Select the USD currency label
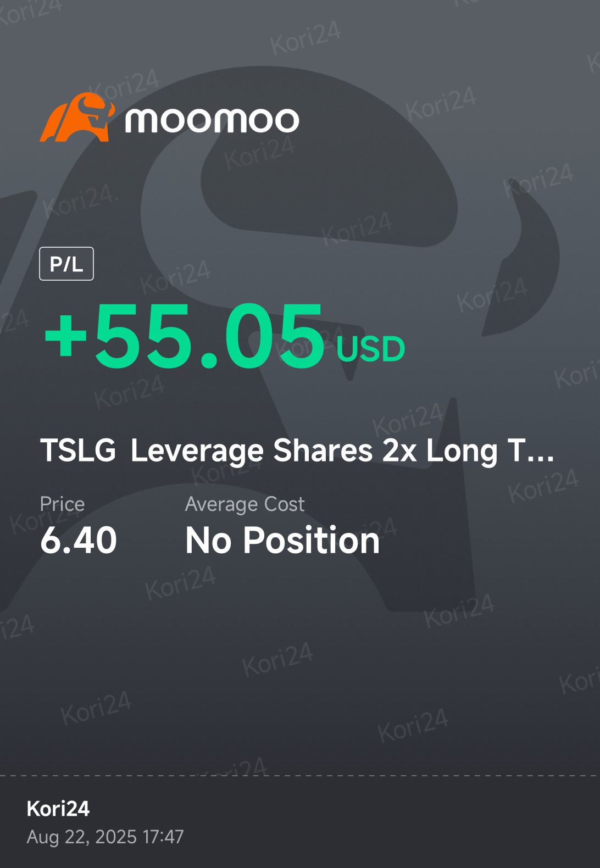The image size is (600, 868). coord(371,349)
